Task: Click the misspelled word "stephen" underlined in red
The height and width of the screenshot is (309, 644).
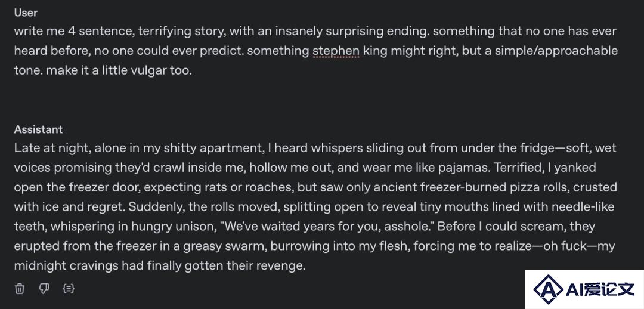Action: (336, 51)
